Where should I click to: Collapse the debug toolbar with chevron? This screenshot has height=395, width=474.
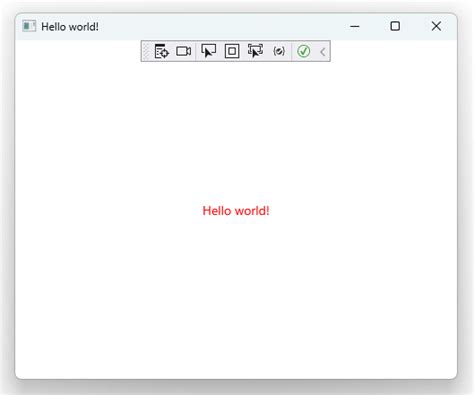pos(322,52)
